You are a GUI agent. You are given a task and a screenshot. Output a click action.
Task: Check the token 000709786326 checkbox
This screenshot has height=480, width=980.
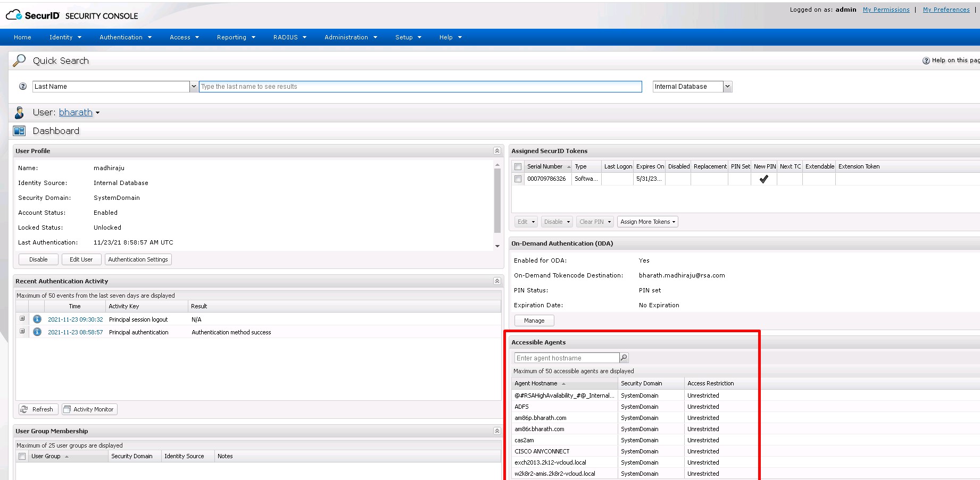pos(518,179)
